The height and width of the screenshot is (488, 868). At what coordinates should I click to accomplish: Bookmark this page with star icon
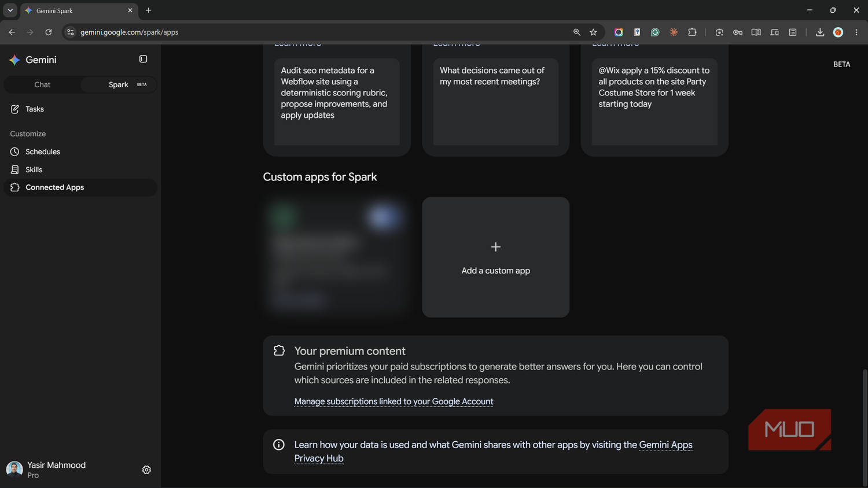[x=593, y=32]
